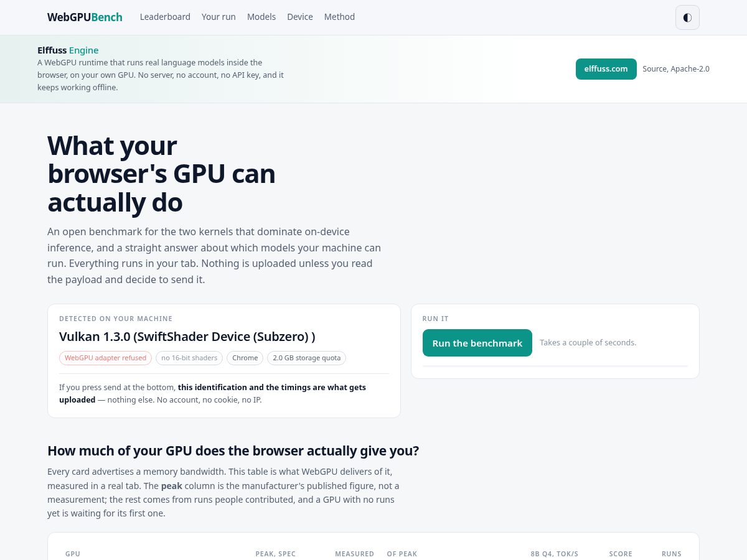Go to the Leaderboard nav item
This screenshot has width=747, height=560.
[x=165, y=17]
